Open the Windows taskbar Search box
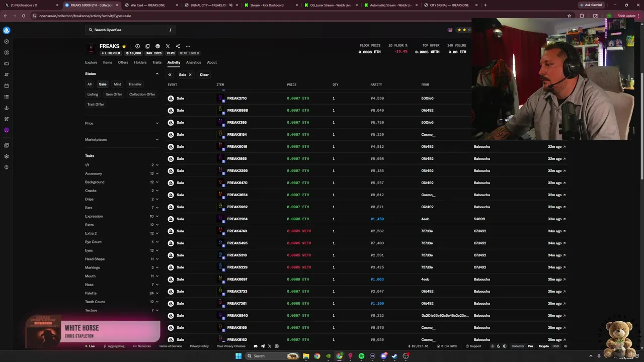 272,356
